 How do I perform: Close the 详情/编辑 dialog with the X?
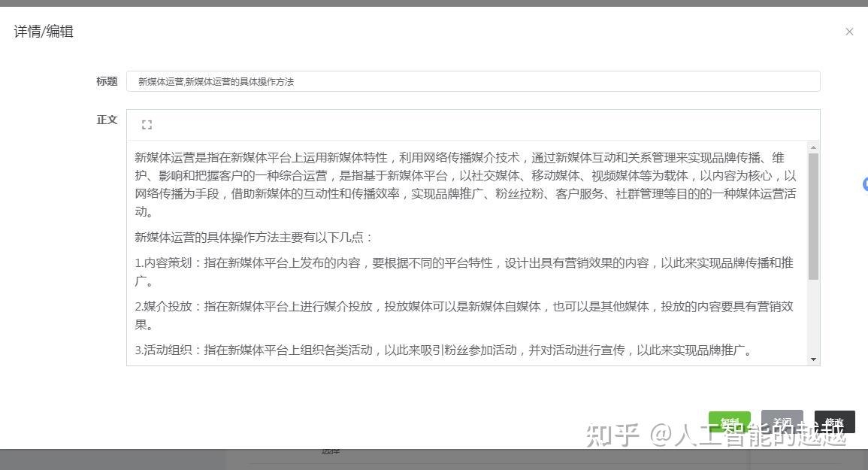coord(849,32)
